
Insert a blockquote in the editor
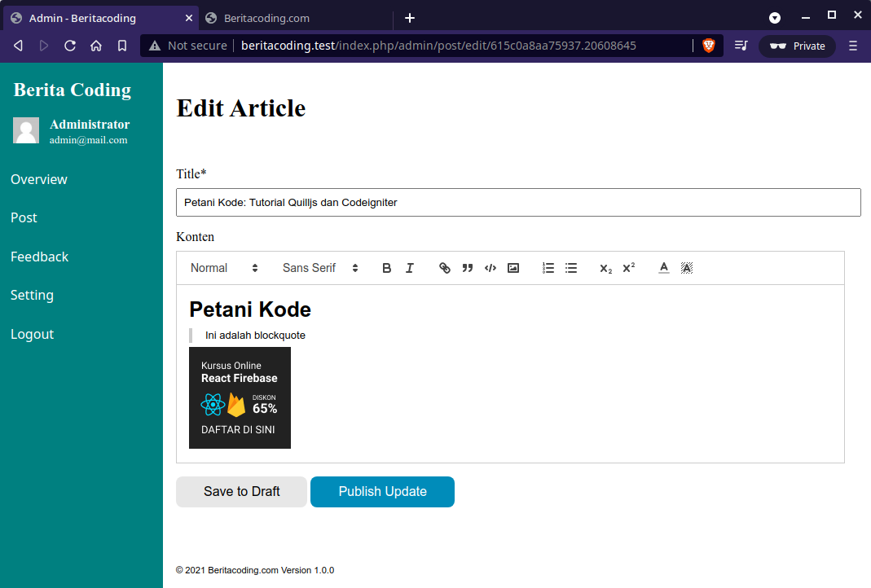click(467, 267)
